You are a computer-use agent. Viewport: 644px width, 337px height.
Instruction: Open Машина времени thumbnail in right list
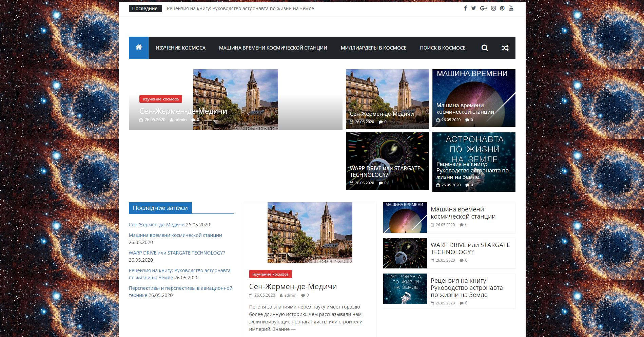click(x=405, y=218)
